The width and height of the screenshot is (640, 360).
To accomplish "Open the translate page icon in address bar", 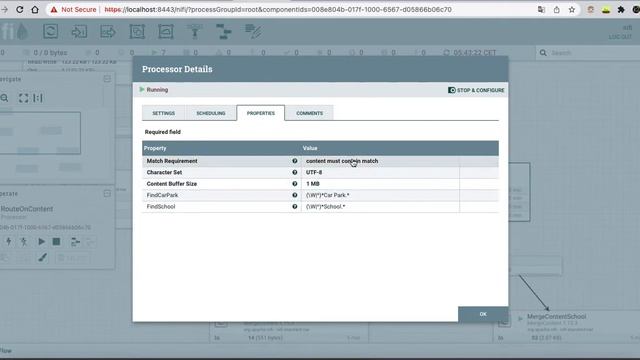I will tap(542, 9).
